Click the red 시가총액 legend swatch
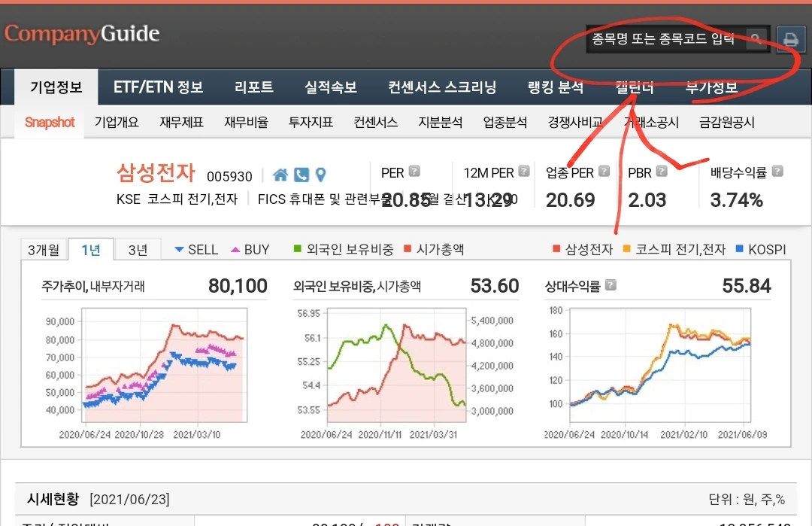 [407, 249]
